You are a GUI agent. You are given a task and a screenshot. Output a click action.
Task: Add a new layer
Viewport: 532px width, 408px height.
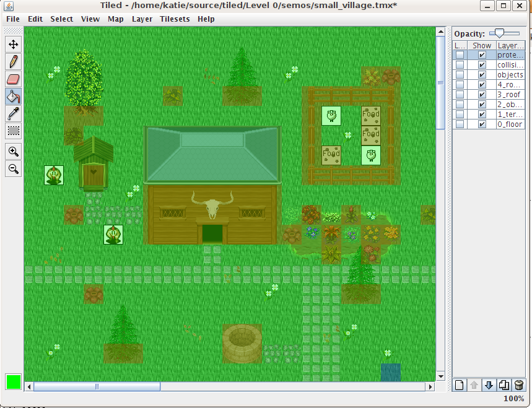coord(459,385)
